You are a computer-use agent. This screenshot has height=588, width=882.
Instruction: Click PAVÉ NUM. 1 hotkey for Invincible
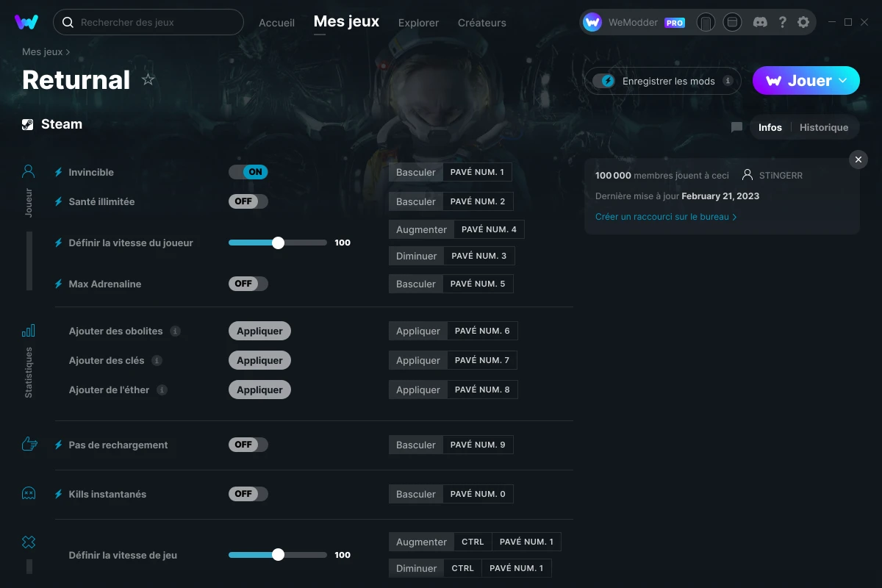click(x=478, y=172)
